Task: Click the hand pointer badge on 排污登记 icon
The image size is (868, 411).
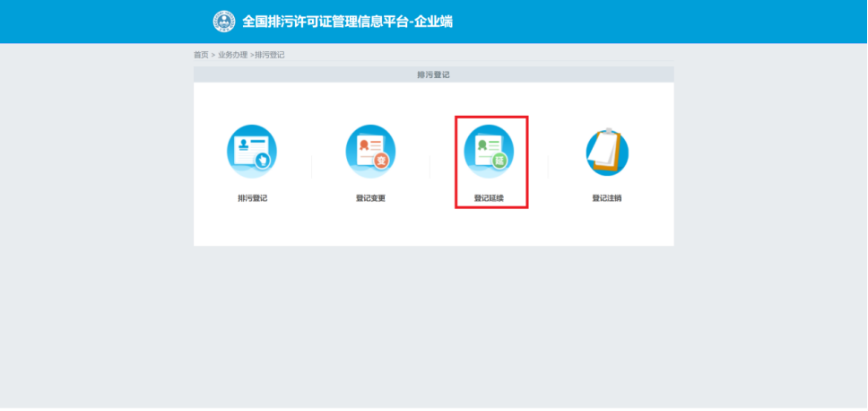Action: click(x=263, y=162)
